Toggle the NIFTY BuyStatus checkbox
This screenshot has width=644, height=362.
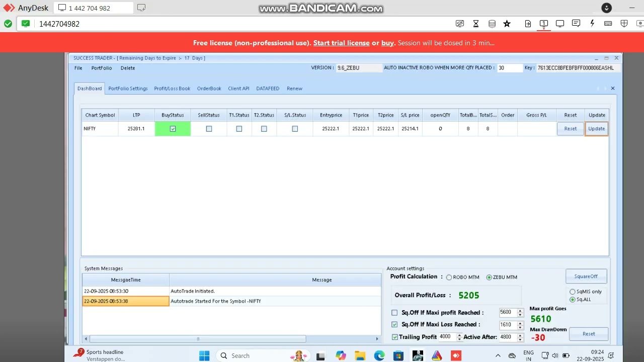pos(173,129)
